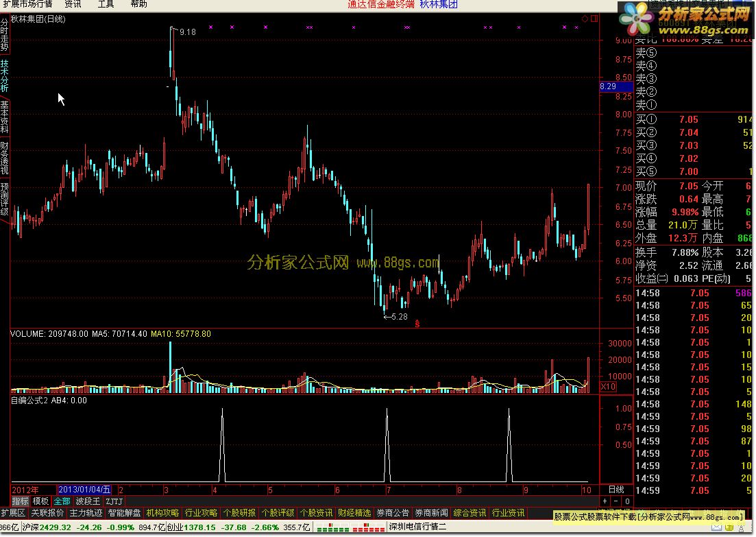This screenshot has height=537, width=756.
Task: Open the 行业攻略 tab
Action: pos(201,513)
